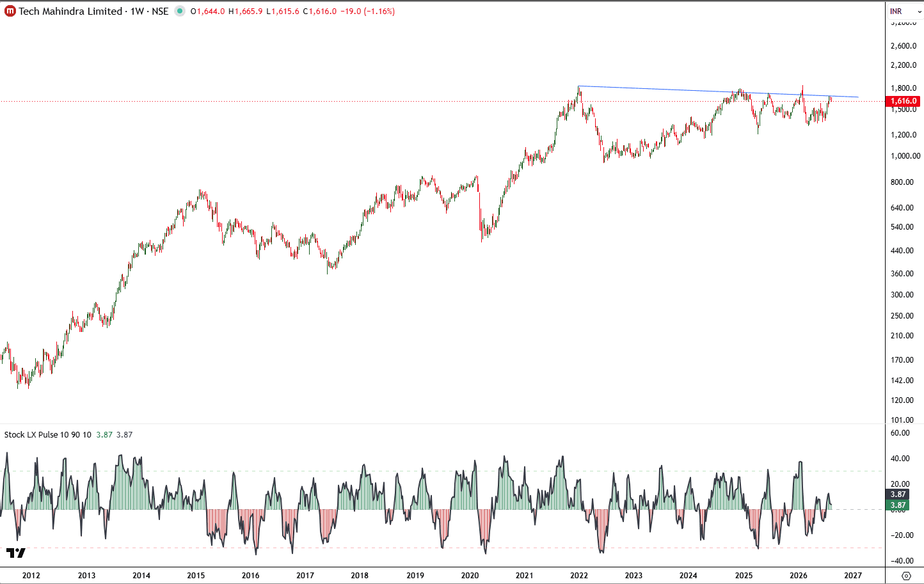Image resolution: width=924 pixels, height=584 pixels.
Task: Click the 2022 label on time axis
Action: click(x=579, y=576)
